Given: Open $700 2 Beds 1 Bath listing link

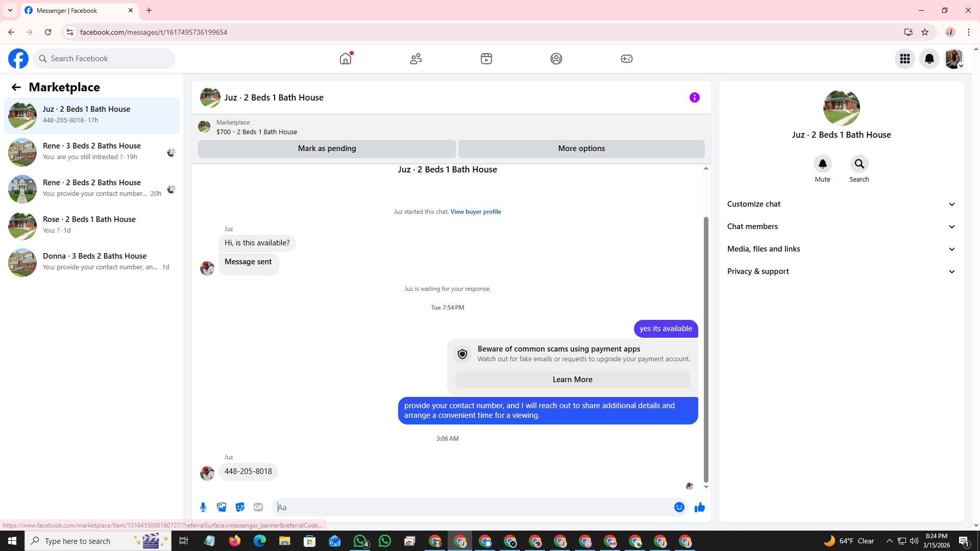Looking at the screenshot, I should click(256, 132).
